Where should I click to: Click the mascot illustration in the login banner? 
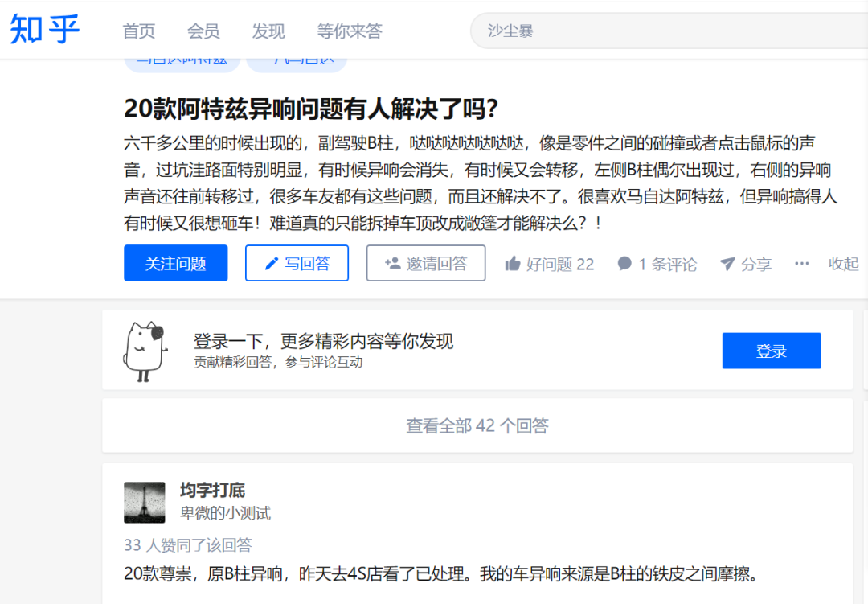coord(145,351)
